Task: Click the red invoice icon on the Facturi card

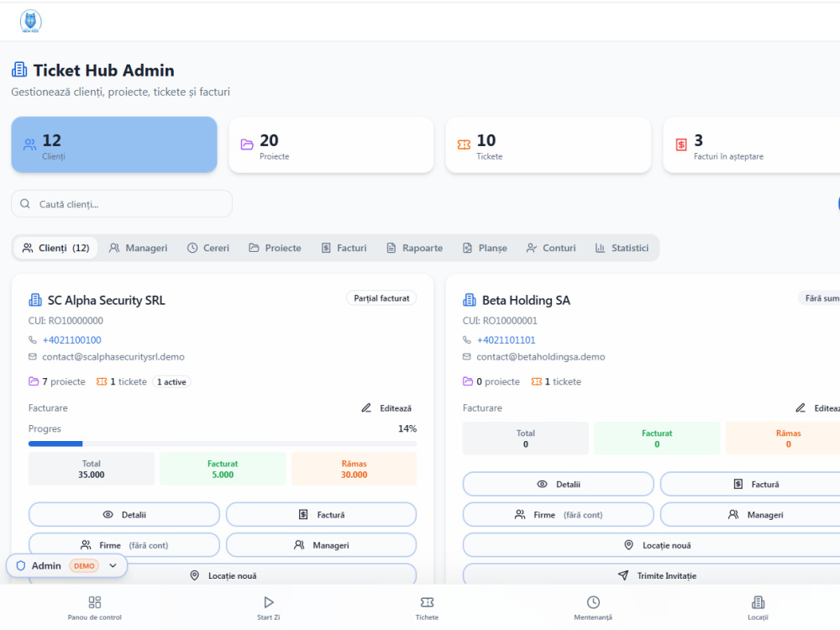Action: tap(681, 144)
